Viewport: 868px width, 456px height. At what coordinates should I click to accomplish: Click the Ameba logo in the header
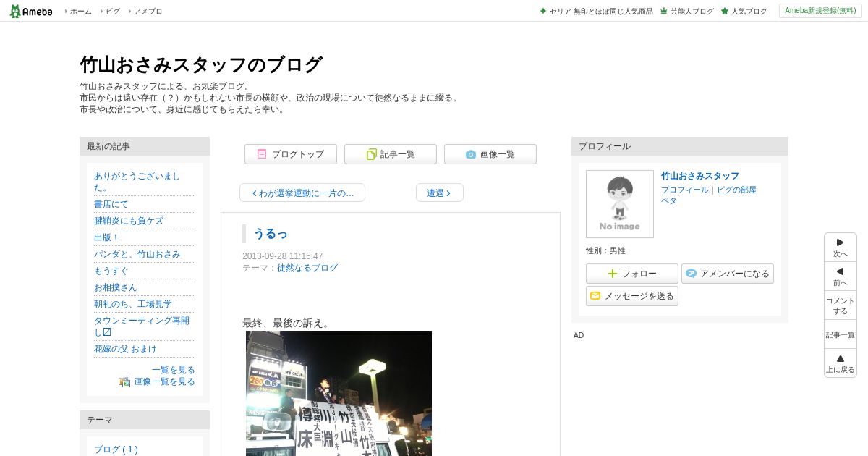click(x=31, y=11)
